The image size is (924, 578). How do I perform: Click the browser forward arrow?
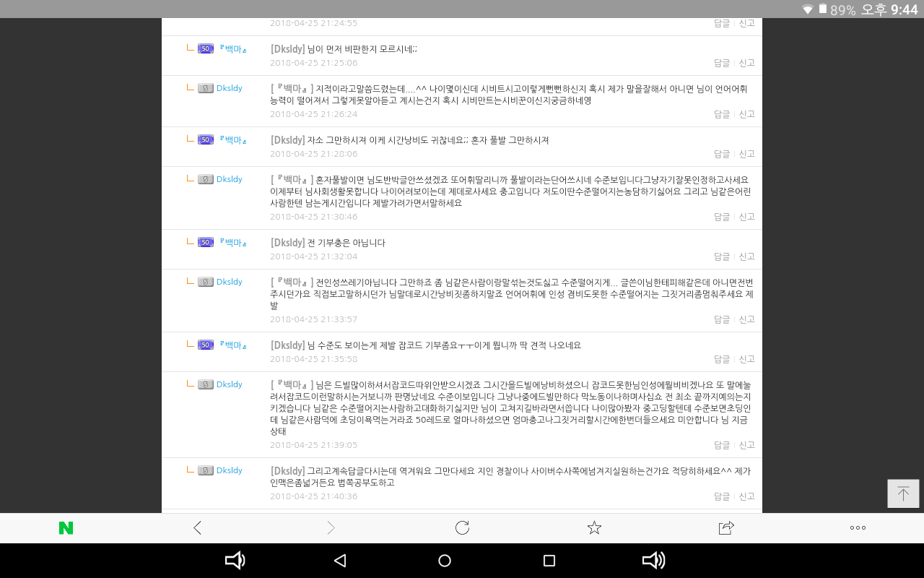click(x=331, y=528)
